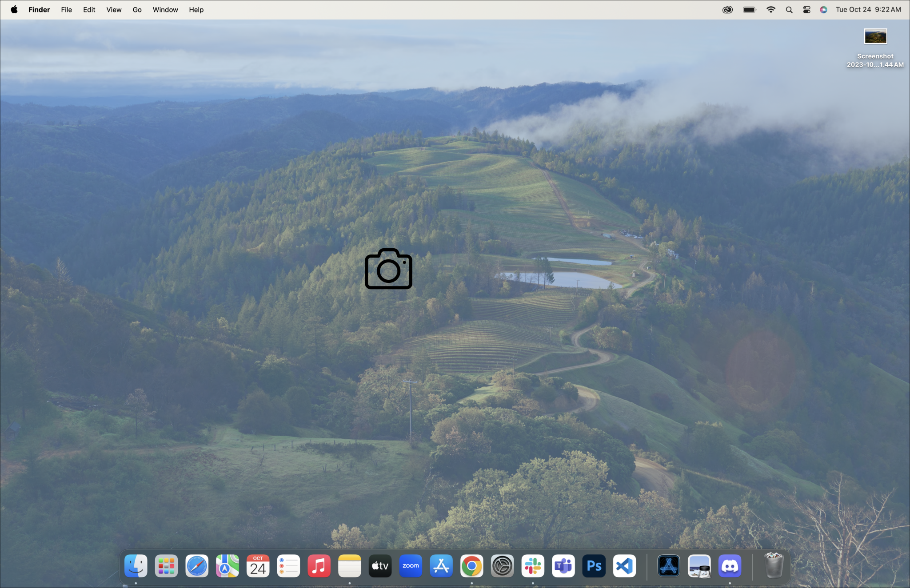Click the date and time Tue Oct 24
This screenshot has height=588, width=910.
(868, 9)
